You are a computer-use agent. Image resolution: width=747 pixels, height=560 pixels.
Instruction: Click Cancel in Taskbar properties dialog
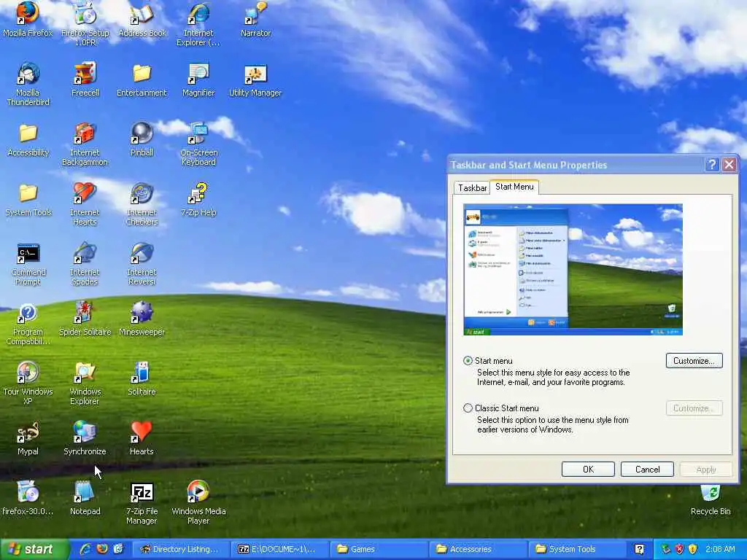[x=647, y=469]
